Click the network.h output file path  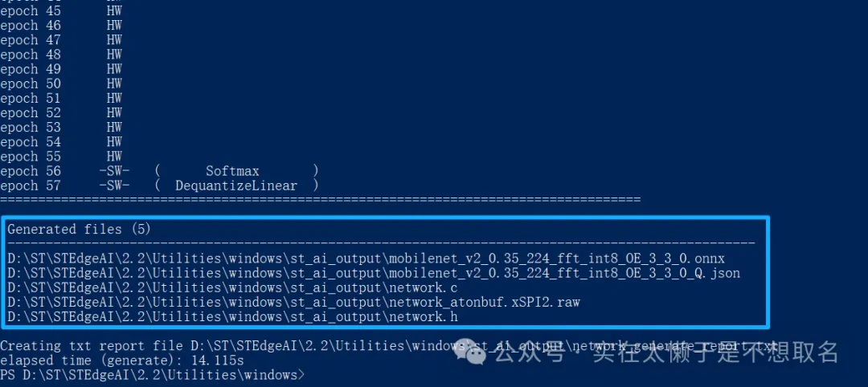[232, 318]
